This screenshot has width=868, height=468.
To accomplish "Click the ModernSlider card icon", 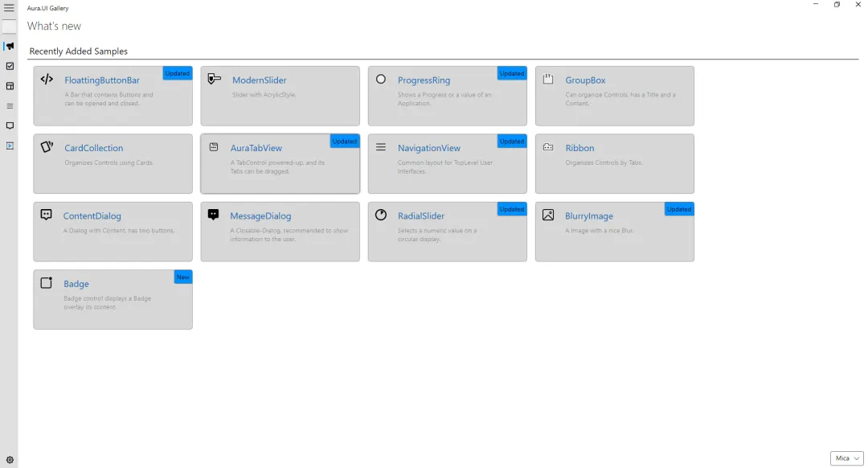I will point(215,79).
